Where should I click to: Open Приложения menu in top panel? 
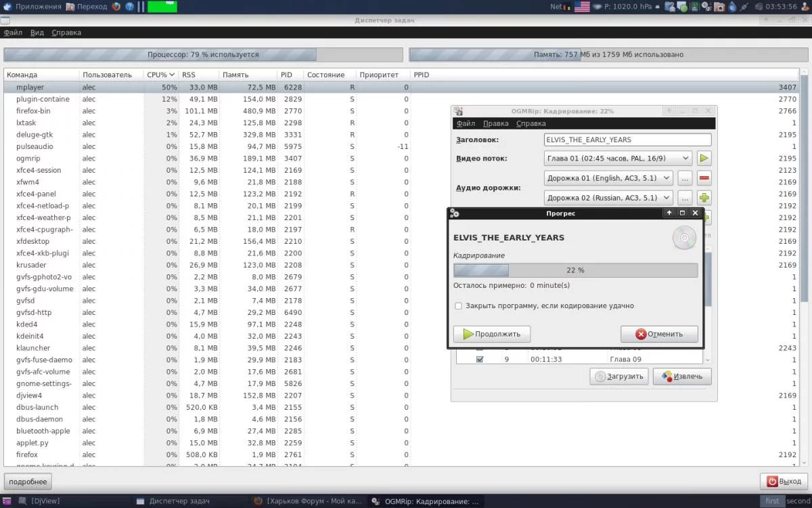pos(33,6)
